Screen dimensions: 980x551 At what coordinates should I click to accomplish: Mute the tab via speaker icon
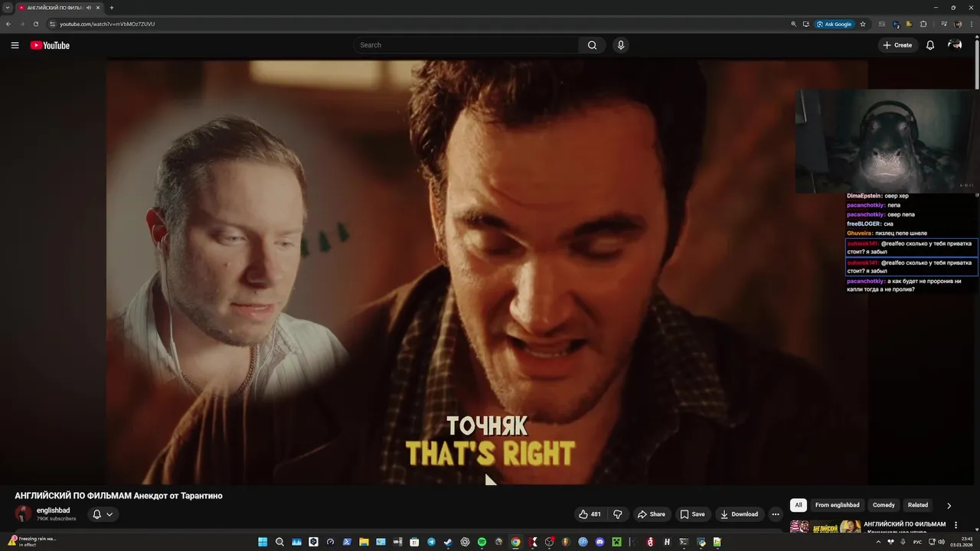(x=89, y=8)
